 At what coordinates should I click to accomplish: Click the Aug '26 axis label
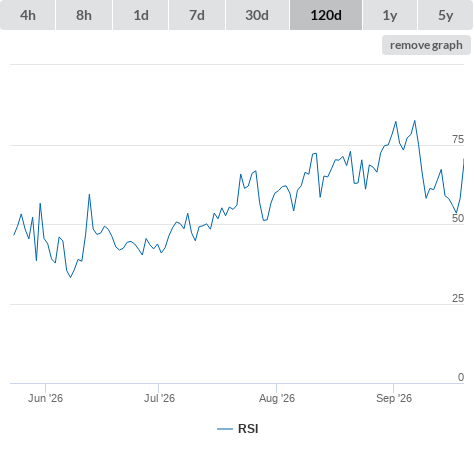277,398
